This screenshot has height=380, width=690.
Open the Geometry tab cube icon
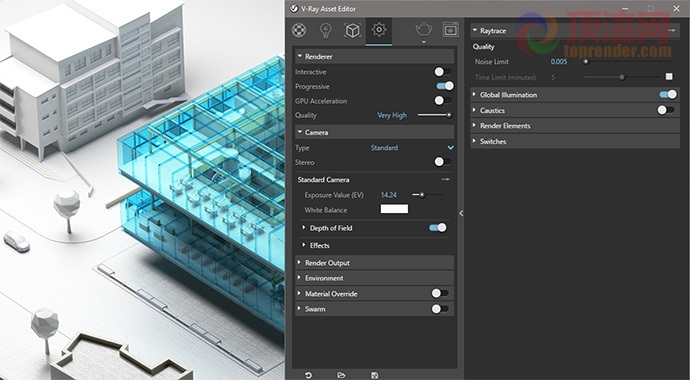coord(352,30)
